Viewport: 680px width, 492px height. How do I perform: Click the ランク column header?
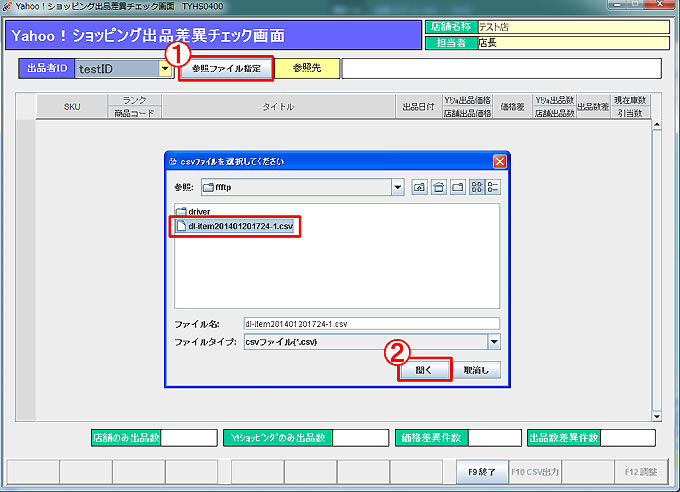[134, 100]
